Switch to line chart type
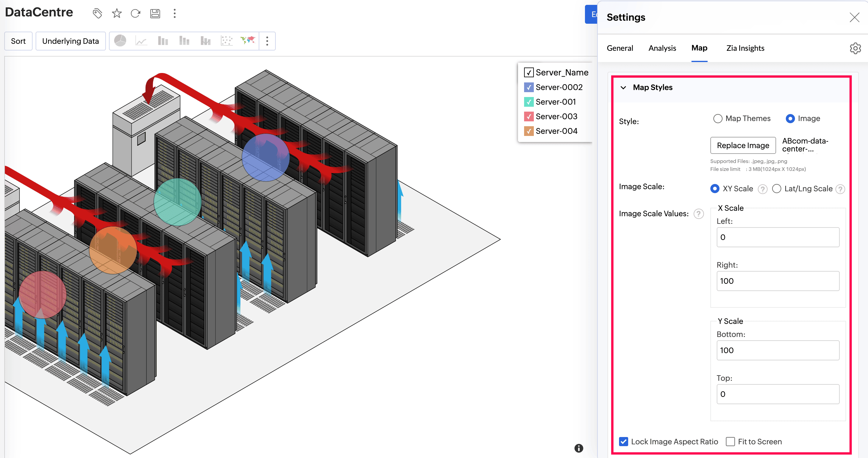Image resolution: width=868 pixels, height=458 pixels. coord(141,41)
